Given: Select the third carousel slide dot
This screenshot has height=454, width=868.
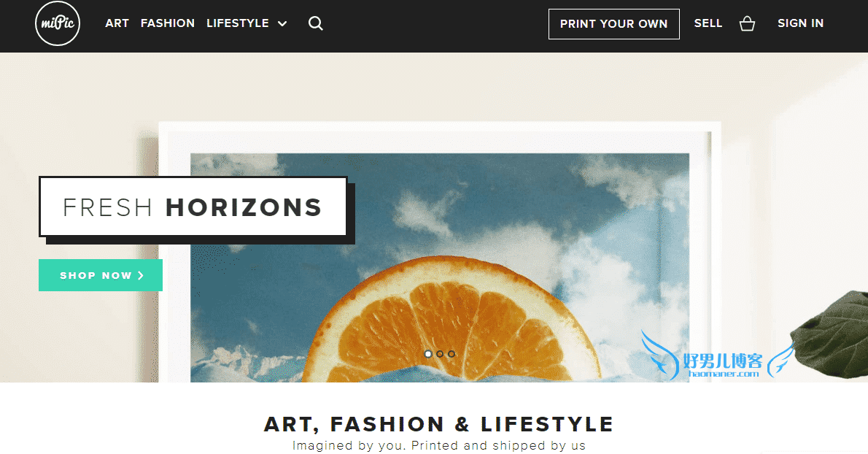Looking at the screenshot, I should 452,354.
